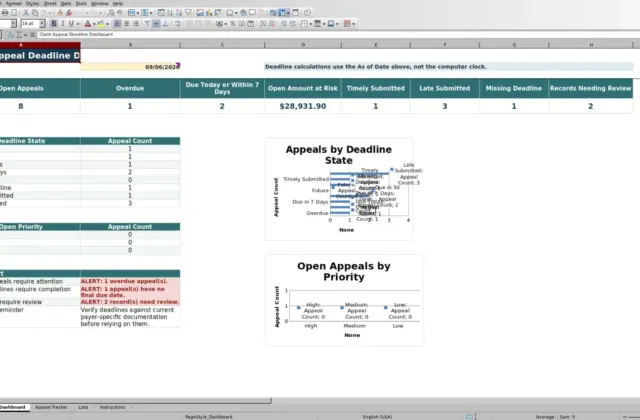Toggle Underline formatting
Viewport: 640px width, 420px height.
(x=71, y=24)
